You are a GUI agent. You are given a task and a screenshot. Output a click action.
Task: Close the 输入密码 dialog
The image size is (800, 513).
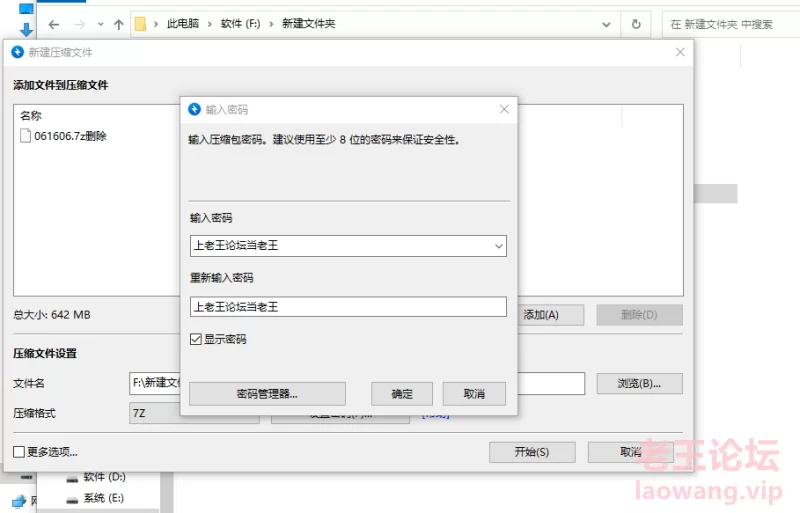click(x=504, y=109)
